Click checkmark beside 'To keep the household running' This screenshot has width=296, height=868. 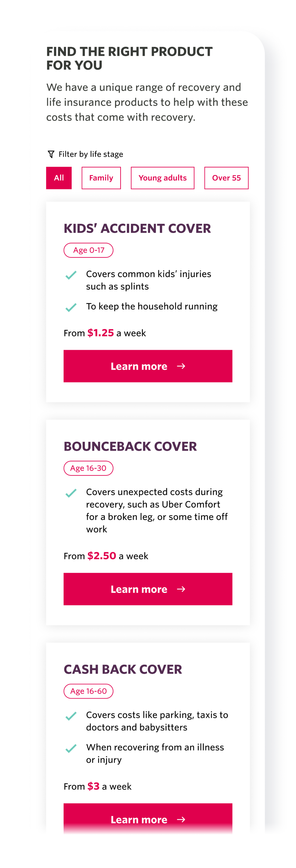[x=71, y=307]
